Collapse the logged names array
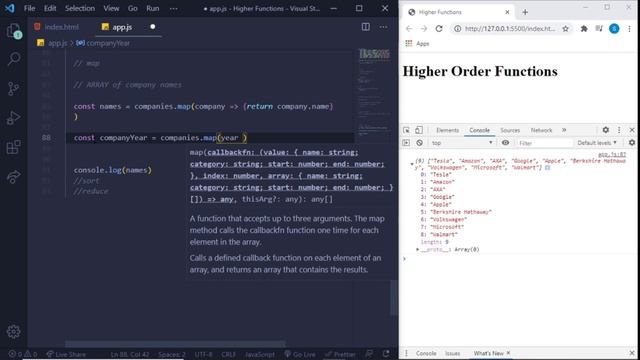This screenshot has width=640, height=360. click(x=412, y=164)
